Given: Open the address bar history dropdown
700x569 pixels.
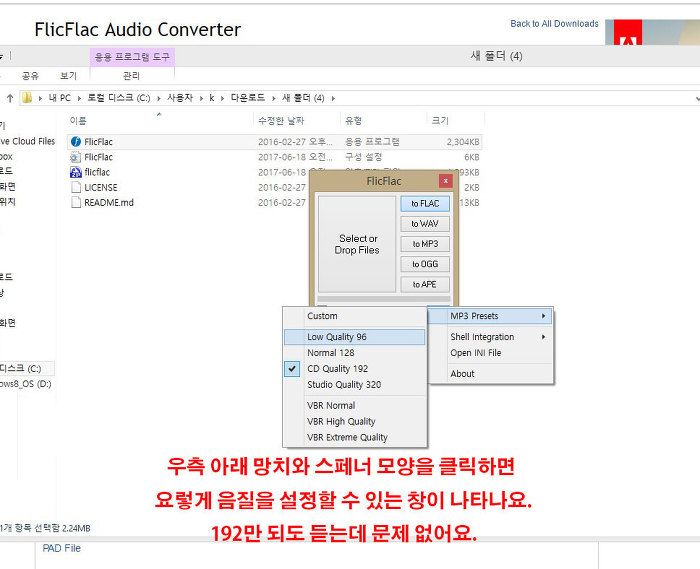Looking at the screenshot, I should (697, 98).
